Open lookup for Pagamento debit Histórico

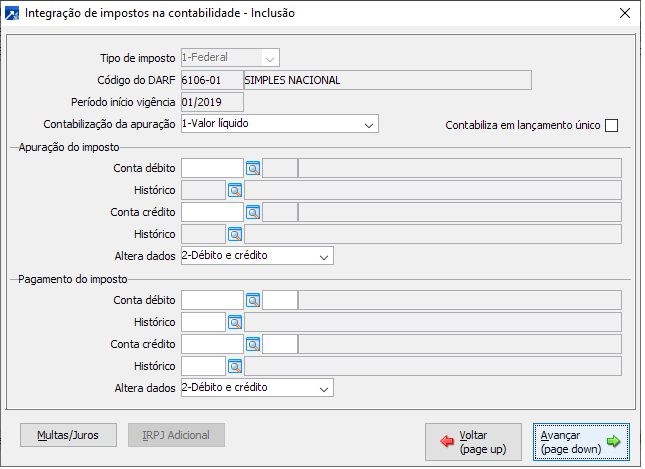click(x=235, y=322)
